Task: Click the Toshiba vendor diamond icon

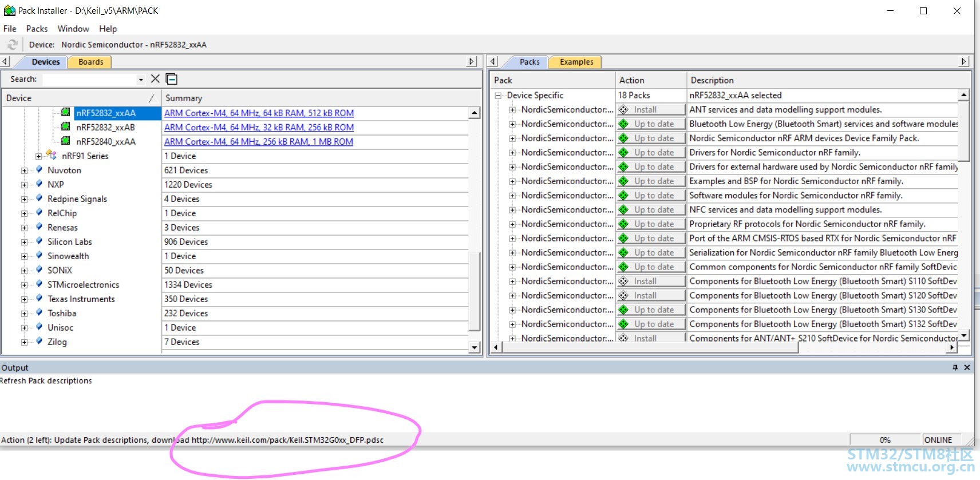Action: tap(39, 312)
